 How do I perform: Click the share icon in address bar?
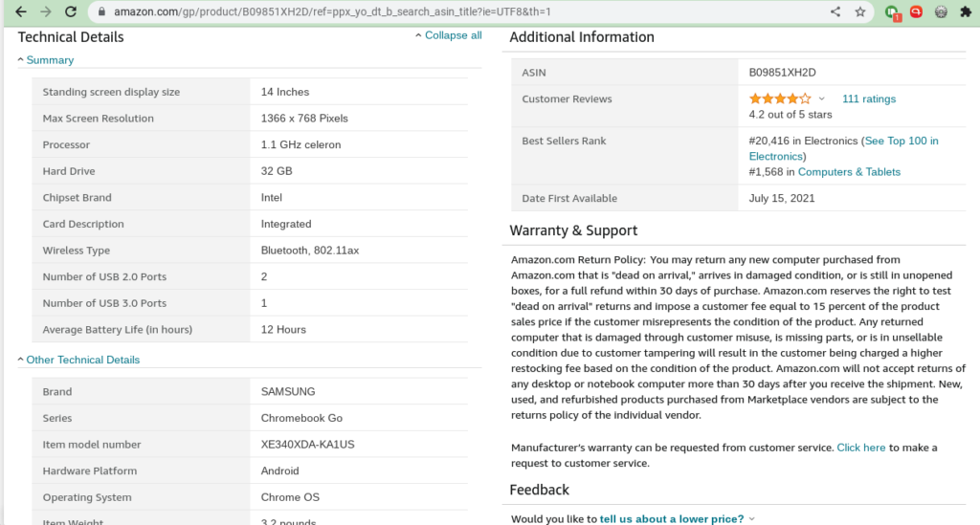click(835, 11)
